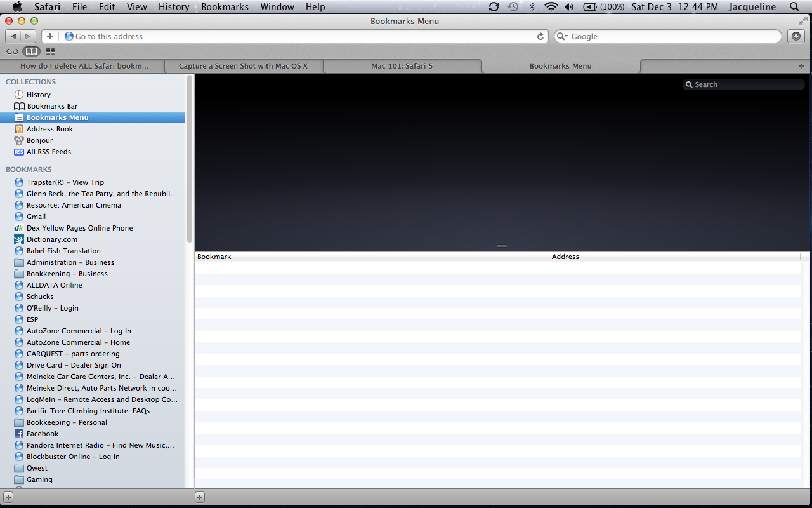Open the File menu
This screenshot has width=812, height=508.
[x=79, y=7]
